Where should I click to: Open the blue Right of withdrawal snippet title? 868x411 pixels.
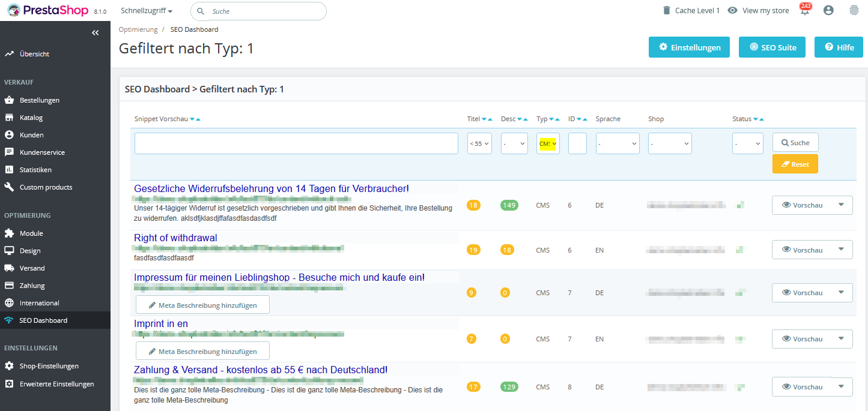[x=175, y=238]
